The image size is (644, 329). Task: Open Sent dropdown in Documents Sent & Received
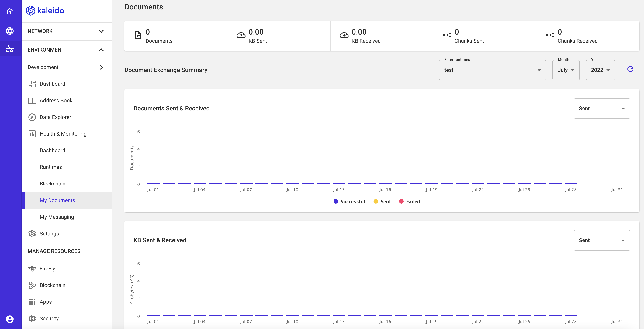[x=602, y=108]
